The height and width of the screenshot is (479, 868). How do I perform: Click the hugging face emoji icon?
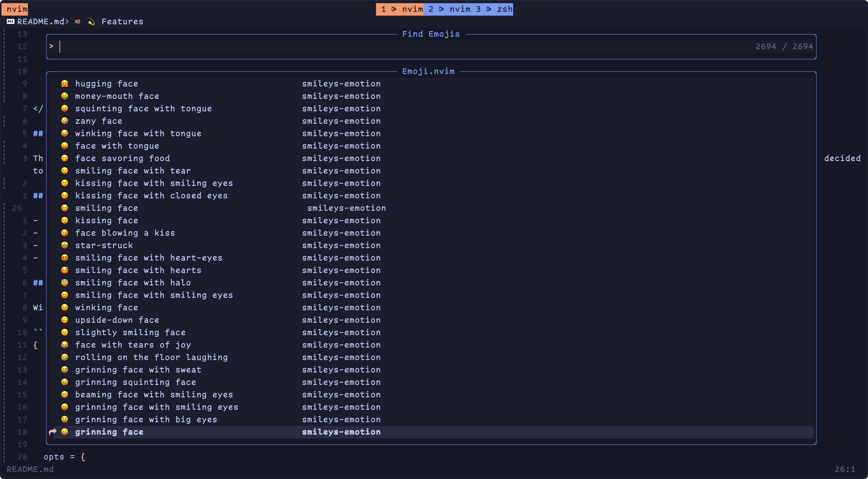65,84
